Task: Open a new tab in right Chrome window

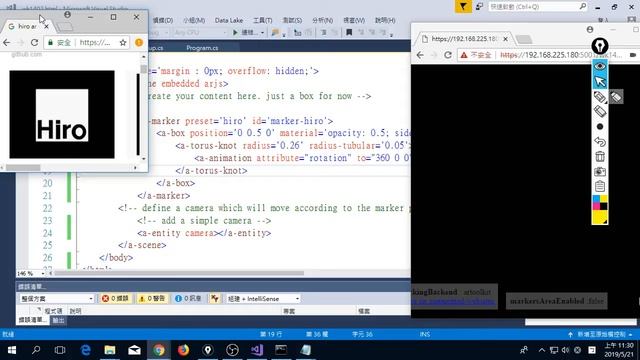Action: [524, 39]
